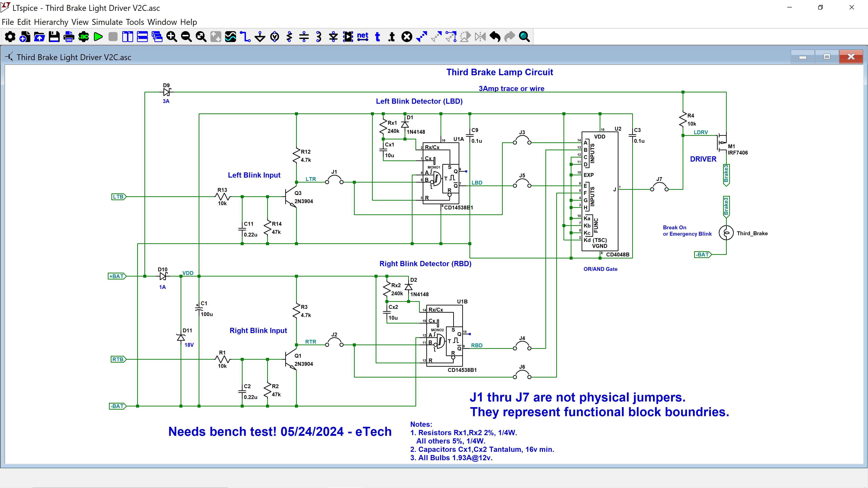Maximize the inner schematic document window

tap(827, 57)
